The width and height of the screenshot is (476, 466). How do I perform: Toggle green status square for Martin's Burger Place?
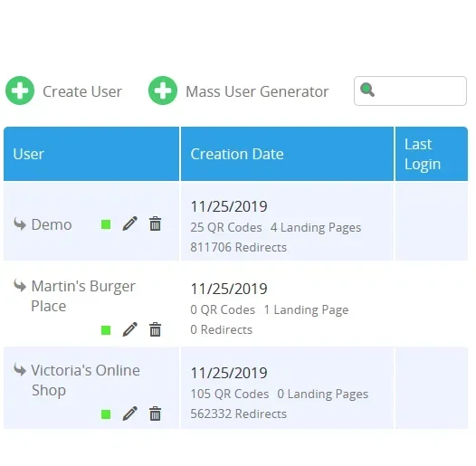[106, 330]
